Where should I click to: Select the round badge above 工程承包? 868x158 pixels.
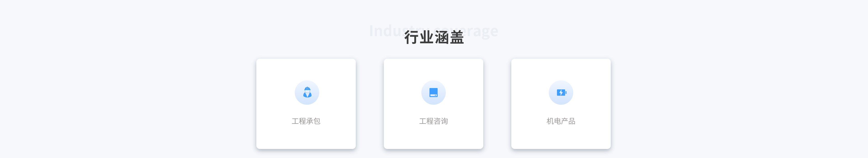pyautogui.click(x=307, y=93)
